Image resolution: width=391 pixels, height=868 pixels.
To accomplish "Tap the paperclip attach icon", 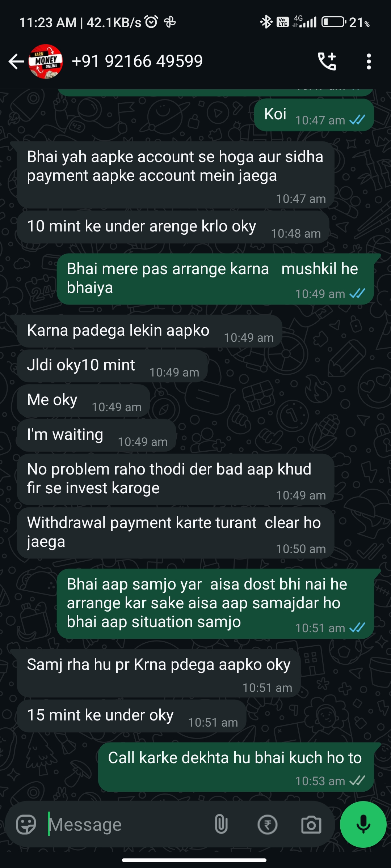I will click(221, 825).
